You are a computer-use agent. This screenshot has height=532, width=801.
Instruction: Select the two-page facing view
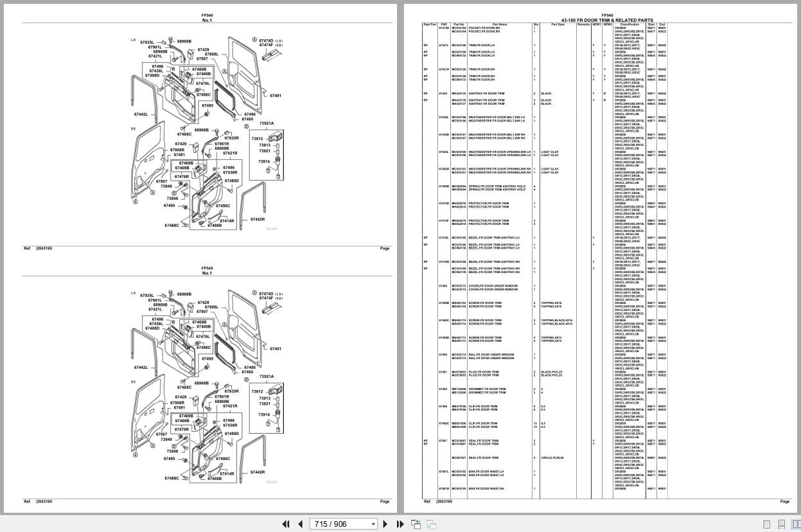[795, 524]
